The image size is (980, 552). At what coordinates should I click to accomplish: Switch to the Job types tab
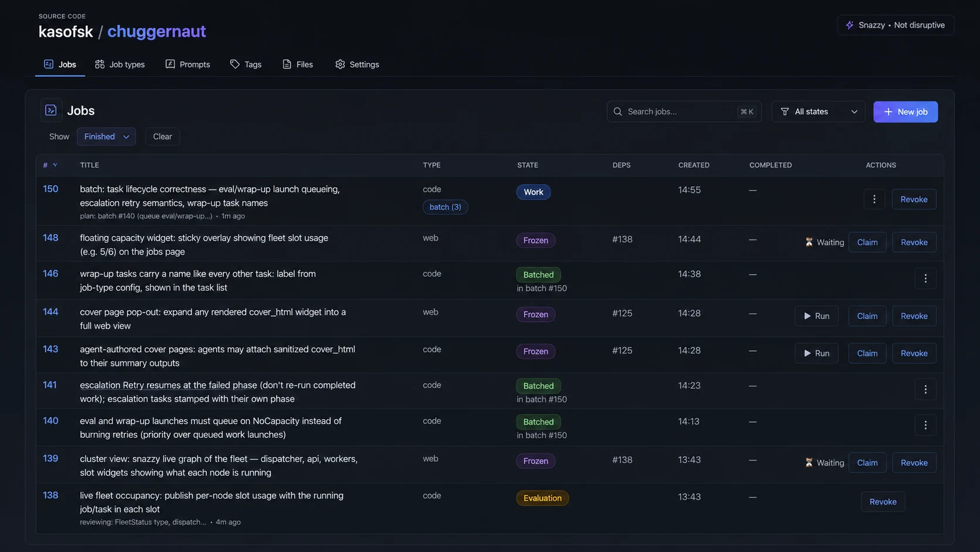click(120, 64)
